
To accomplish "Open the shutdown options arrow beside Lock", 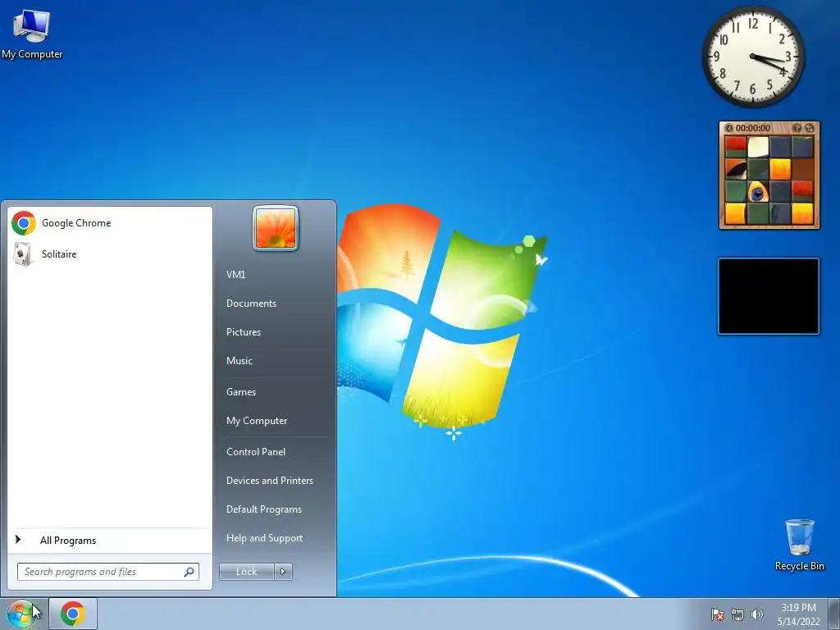I will click(x=283, y=572).
